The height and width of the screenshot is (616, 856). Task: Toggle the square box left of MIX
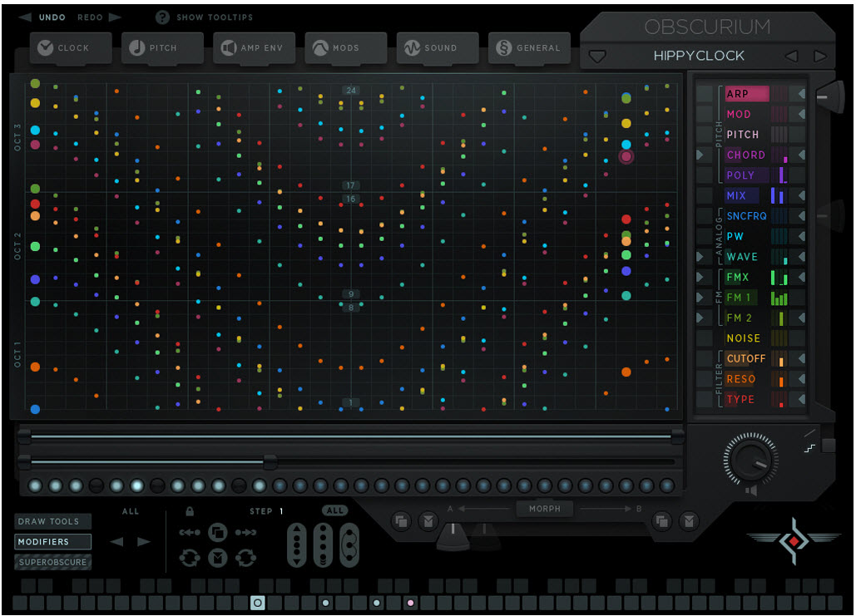pyautogui.click(x=705, y=195)
